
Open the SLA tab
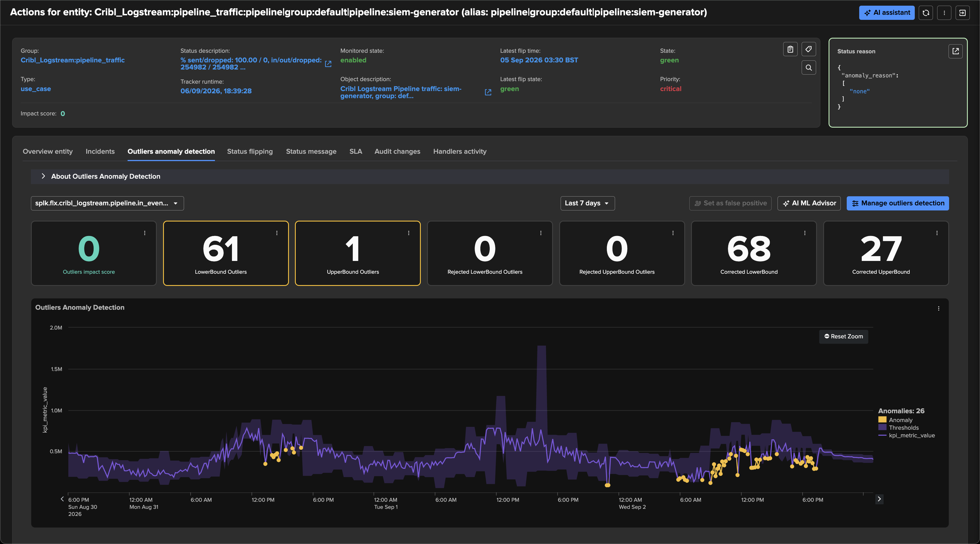[x=356, y=151]
